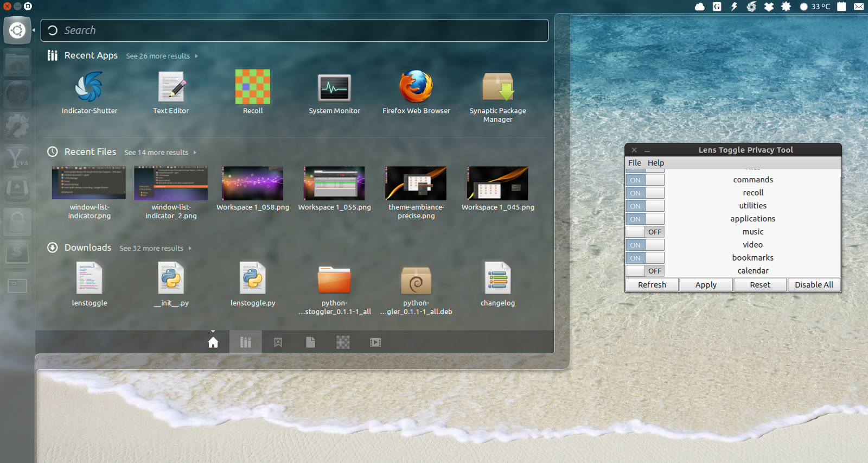Open the changelog file
868x463 pixels.
(497, 278)
